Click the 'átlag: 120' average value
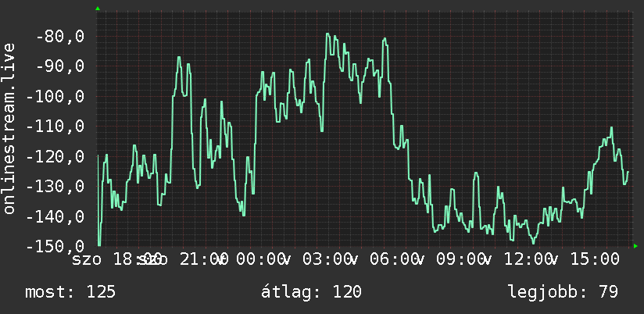 click(x=311, y=292)
